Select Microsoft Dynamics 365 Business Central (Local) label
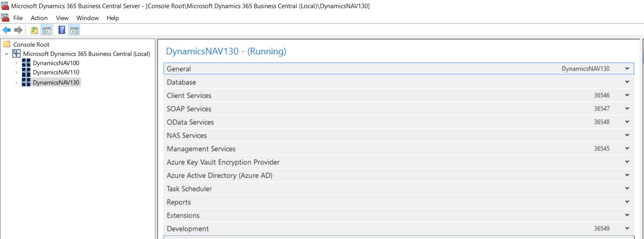This screenshot has width=644, height=239. pyautogui.click(x=87, y=54)
